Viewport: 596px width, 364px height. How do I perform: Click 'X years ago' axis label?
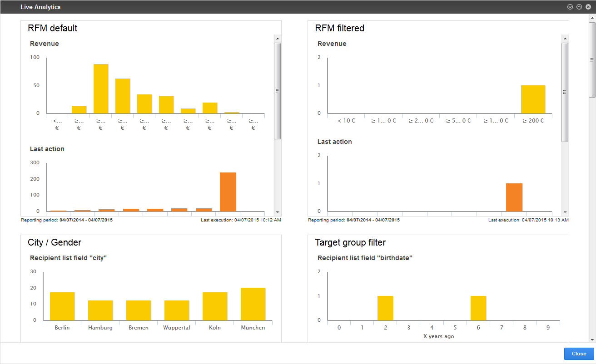[438, 336]
